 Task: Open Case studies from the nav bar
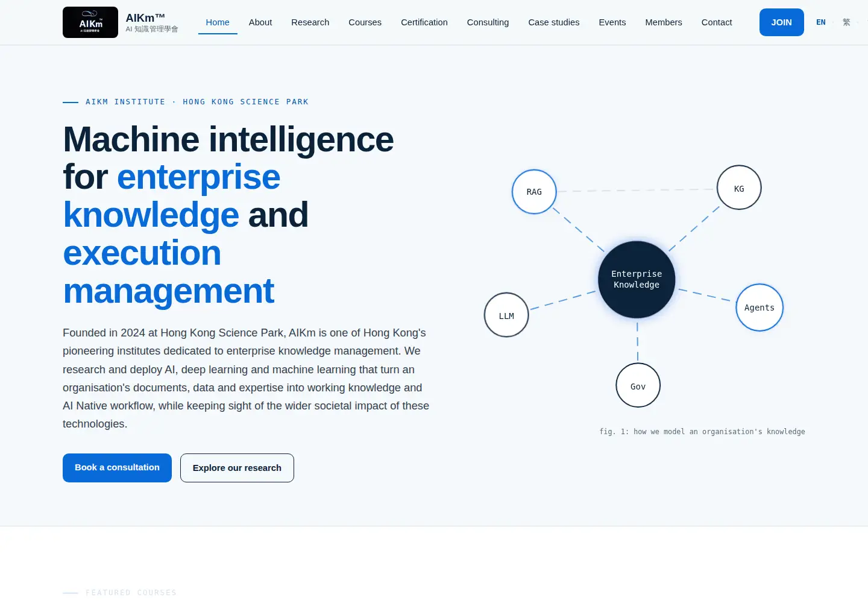554,22
